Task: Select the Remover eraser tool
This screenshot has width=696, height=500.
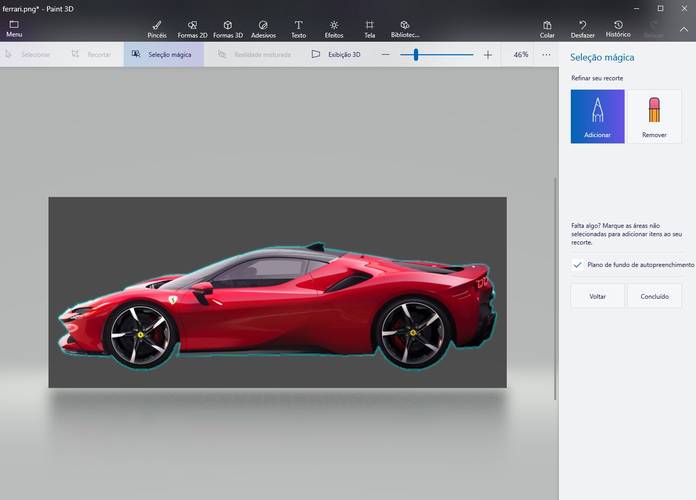Action: click(x=654, y=116)
